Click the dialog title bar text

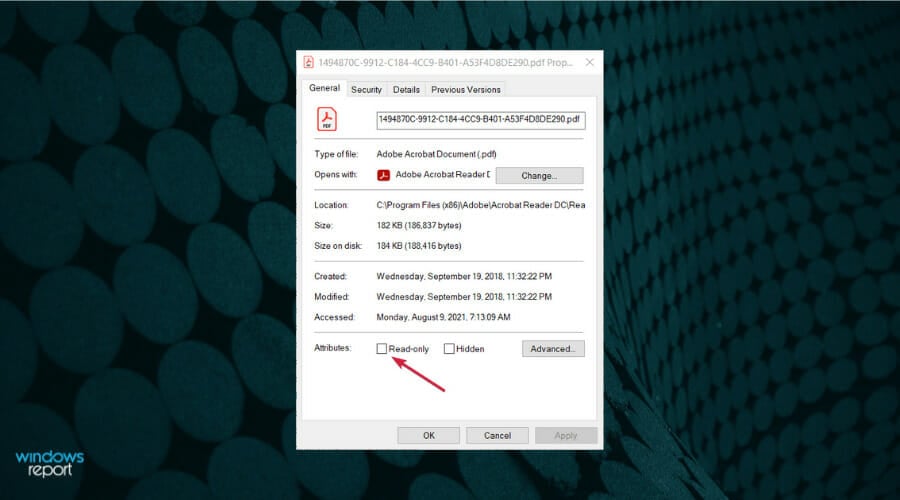[445, 62]
